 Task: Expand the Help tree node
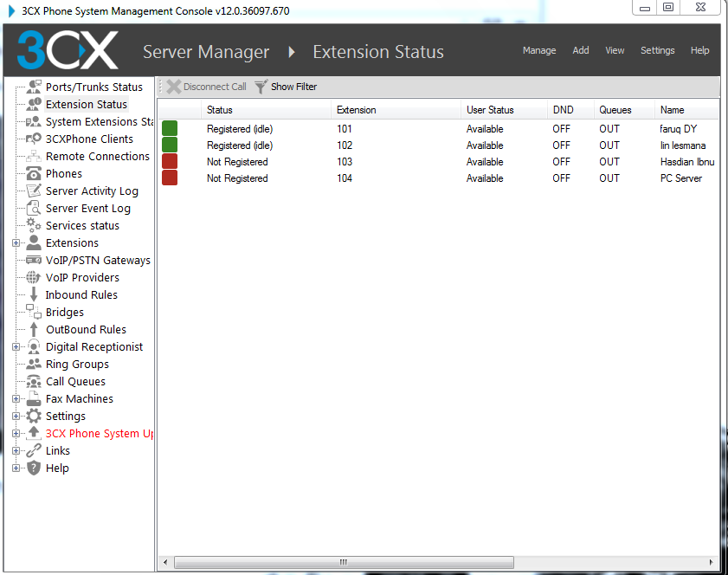click(16, 468)
